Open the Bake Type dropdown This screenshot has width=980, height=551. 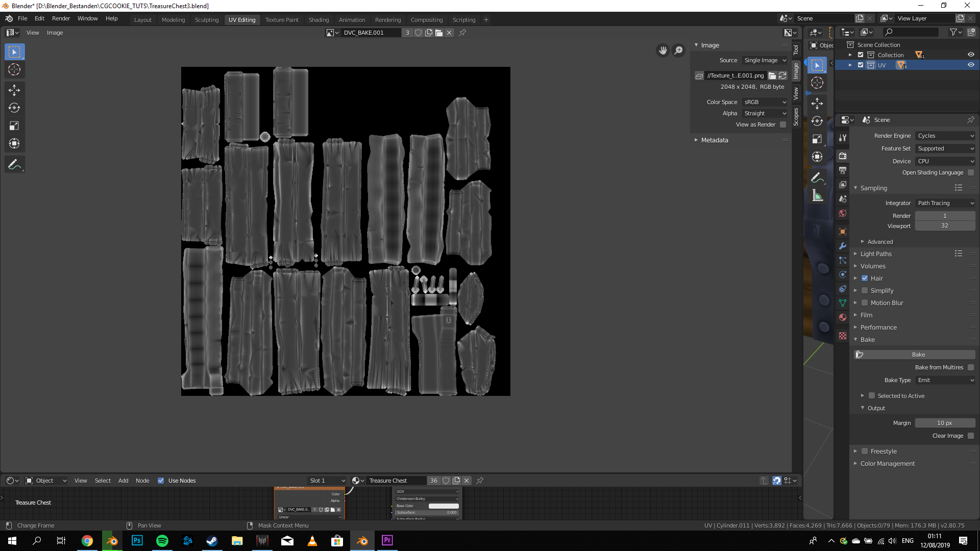(945, 380)
